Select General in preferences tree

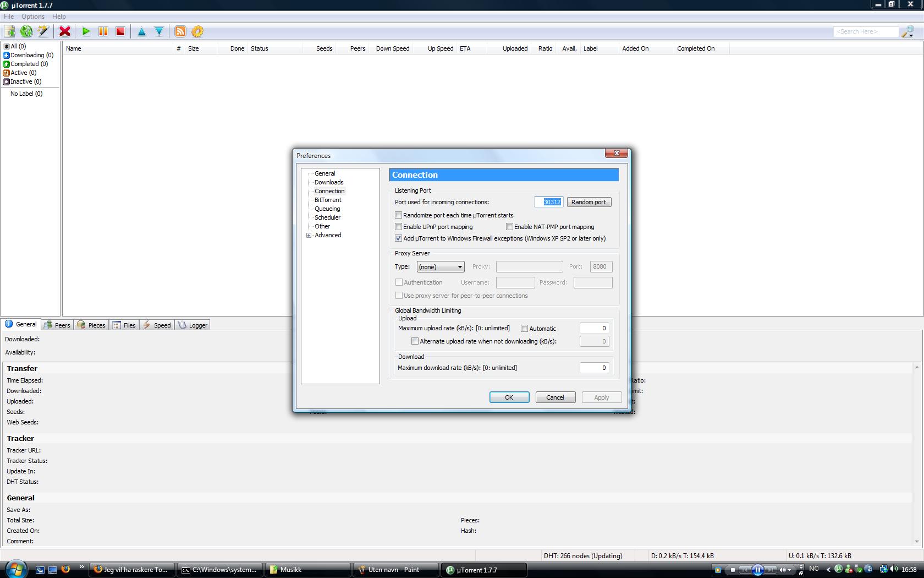coord(325,173)
